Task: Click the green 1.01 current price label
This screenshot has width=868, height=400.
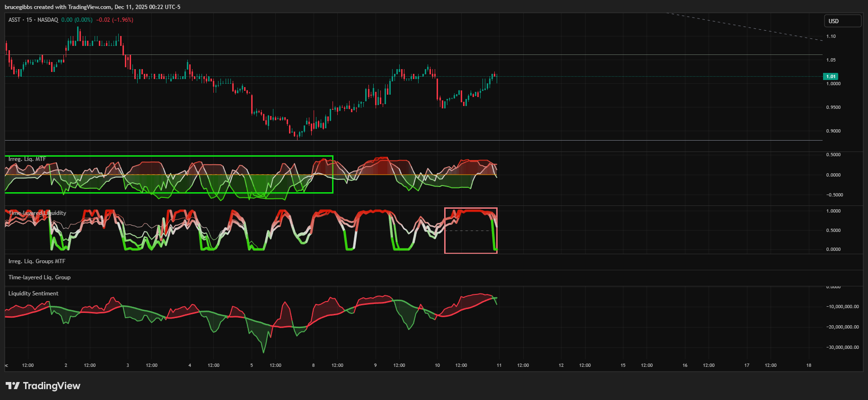Action: click(831, 76)
